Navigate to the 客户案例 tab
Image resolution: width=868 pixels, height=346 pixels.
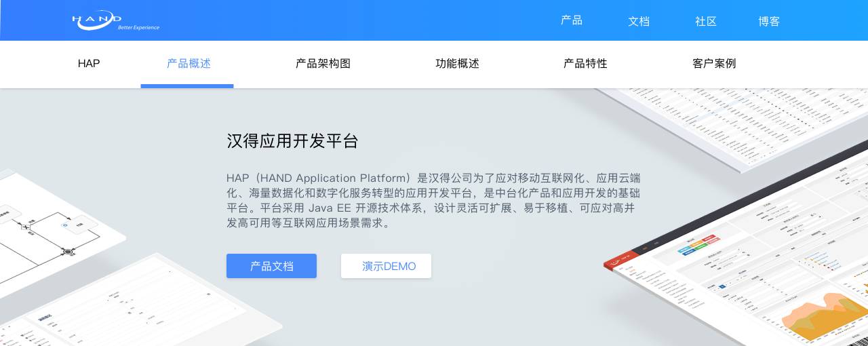coord(714,64)
